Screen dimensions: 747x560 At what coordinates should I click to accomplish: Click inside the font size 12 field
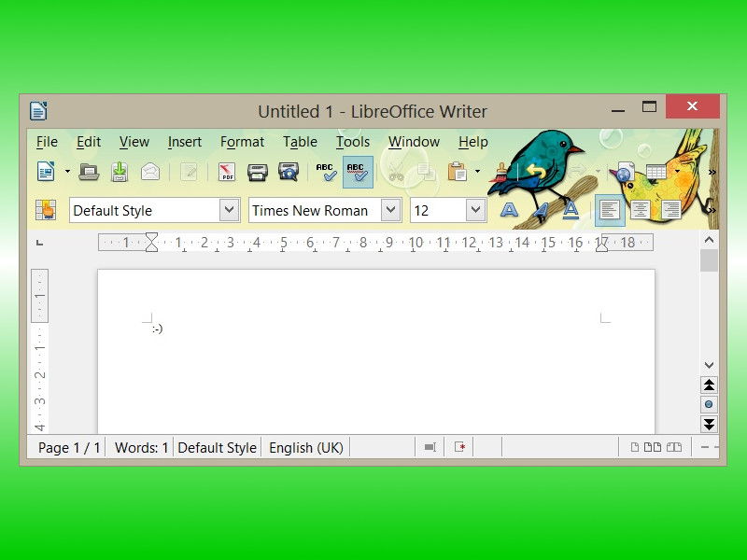(x=438, y=210)
